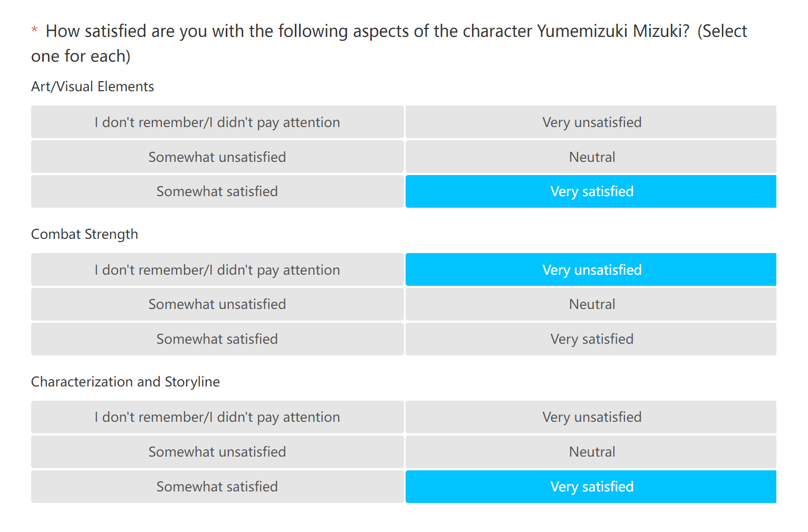The image size is (808, 532).
Task: Click the 'Characterization and Storyline' heading text
Action: (126, 382)
